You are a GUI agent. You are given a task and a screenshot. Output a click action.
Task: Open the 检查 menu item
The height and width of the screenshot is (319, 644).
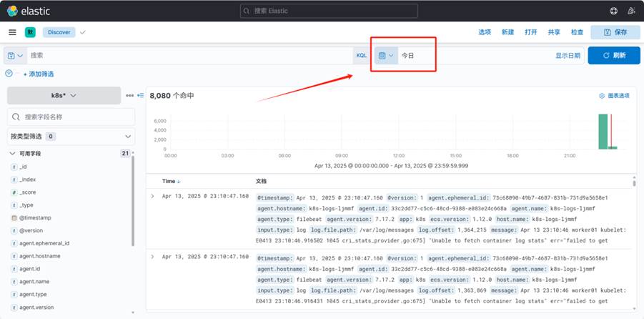pos(577,32)
